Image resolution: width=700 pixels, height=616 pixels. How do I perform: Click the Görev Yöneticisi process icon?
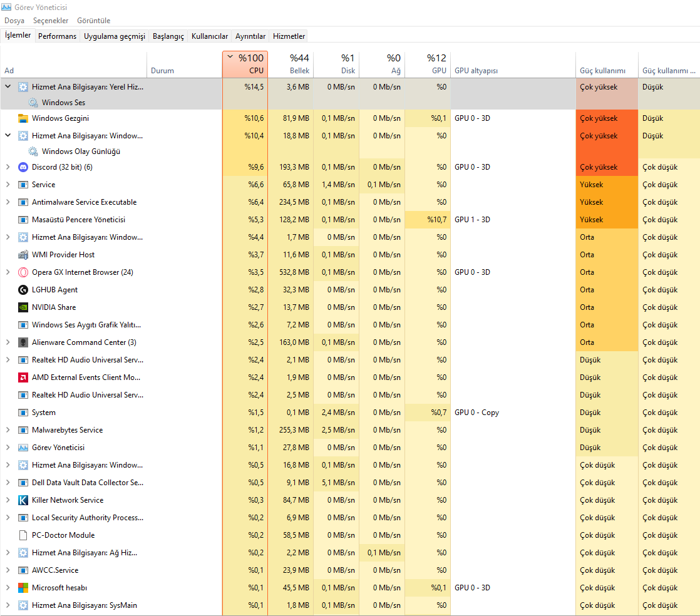tap(23, 447)
